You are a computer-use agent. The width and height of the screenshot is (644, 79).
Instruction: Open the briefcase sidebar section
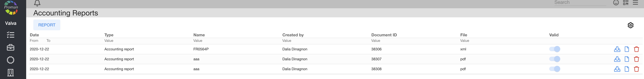pyautogui.click(x=10, y=47)
